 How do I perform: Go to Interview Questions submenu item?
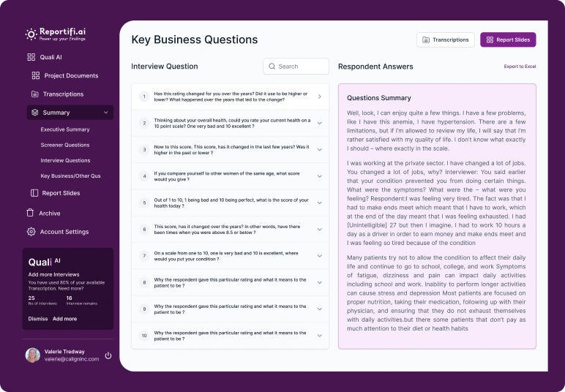[65, 160]
